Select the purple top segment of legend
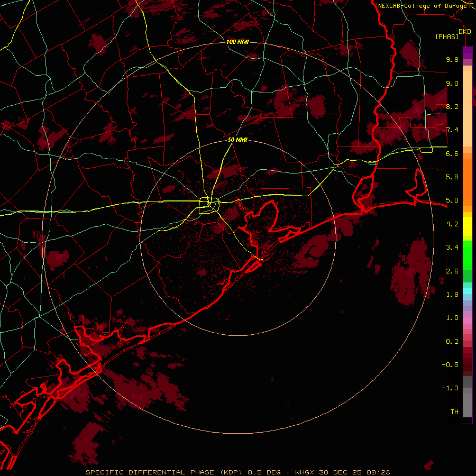 click(x=467, y=53)
